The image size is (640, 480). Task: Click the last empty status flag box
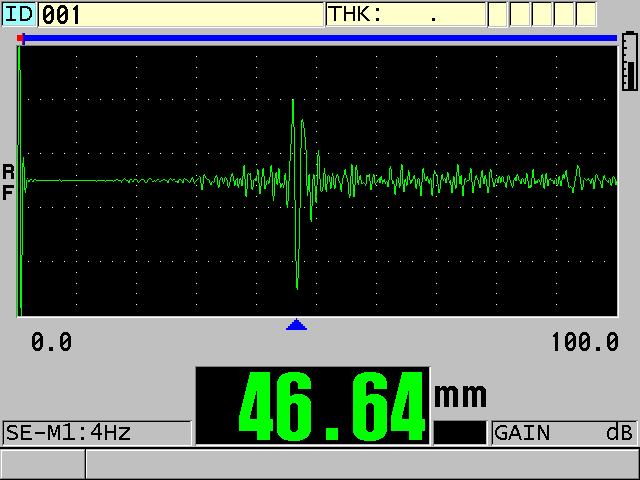586,14
